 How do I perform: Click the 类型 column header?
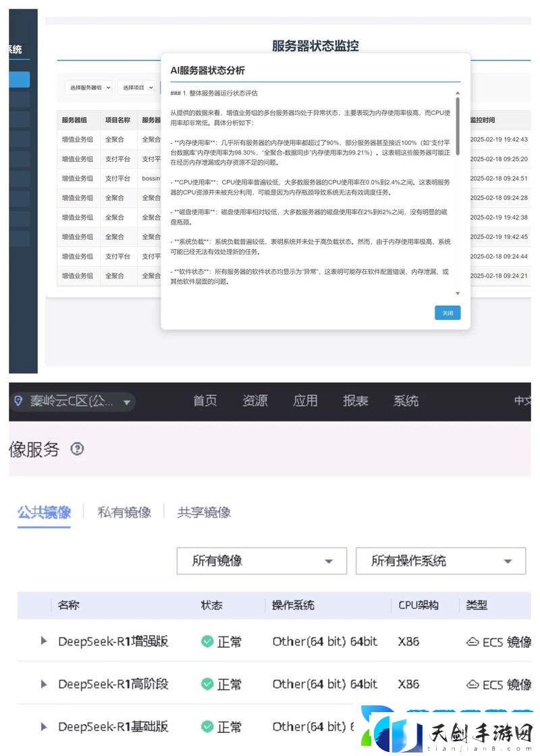point(477,605)
